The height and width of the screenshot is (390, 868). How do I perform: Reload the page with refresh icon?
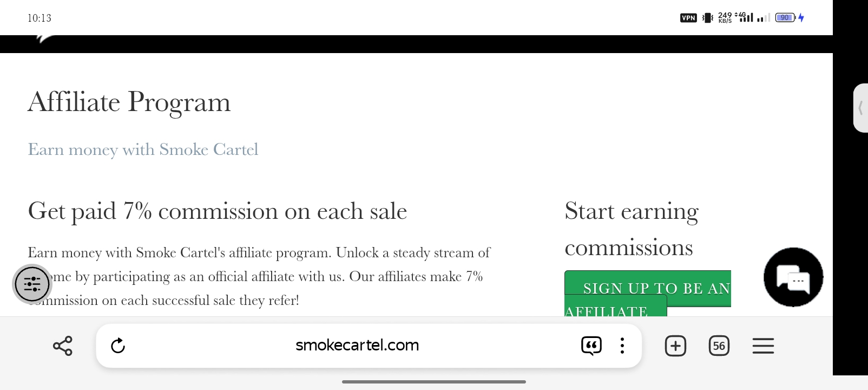[118, 346]
